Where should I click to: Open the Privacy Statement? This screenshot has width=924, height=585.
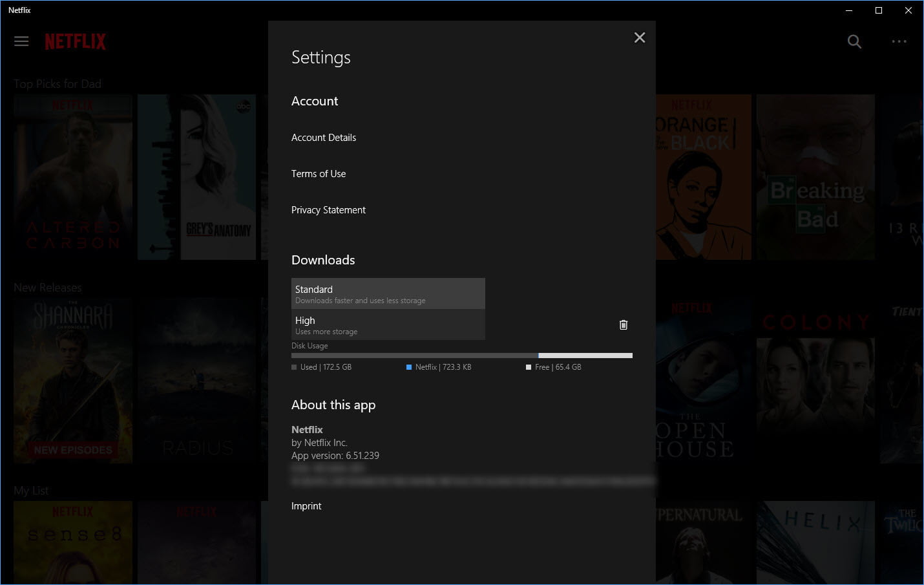[328, 209]
